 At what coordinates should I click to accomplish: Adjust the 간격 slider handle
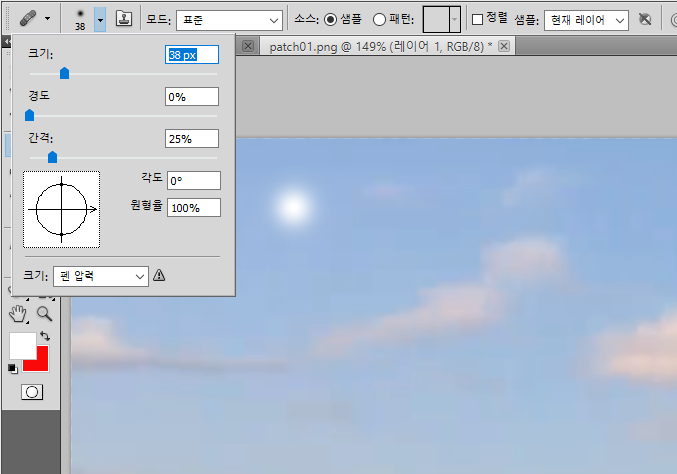click(52, 157)
